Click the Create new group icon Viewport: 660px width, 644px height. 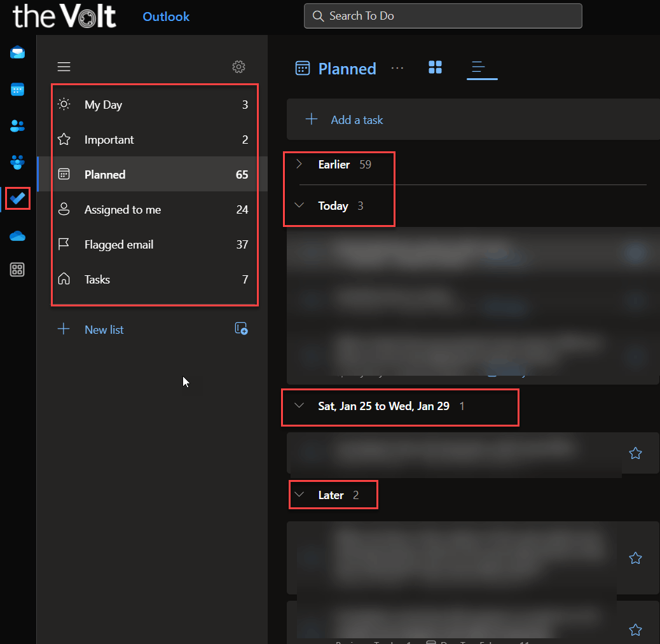[241, 328]
